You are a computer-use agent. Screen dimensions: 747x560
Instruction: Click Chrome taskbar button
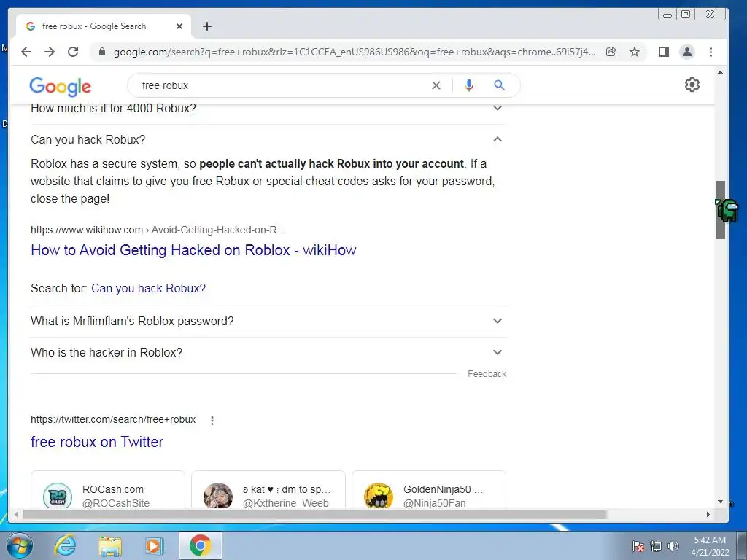pyautogui.click(x=201, y=545)
